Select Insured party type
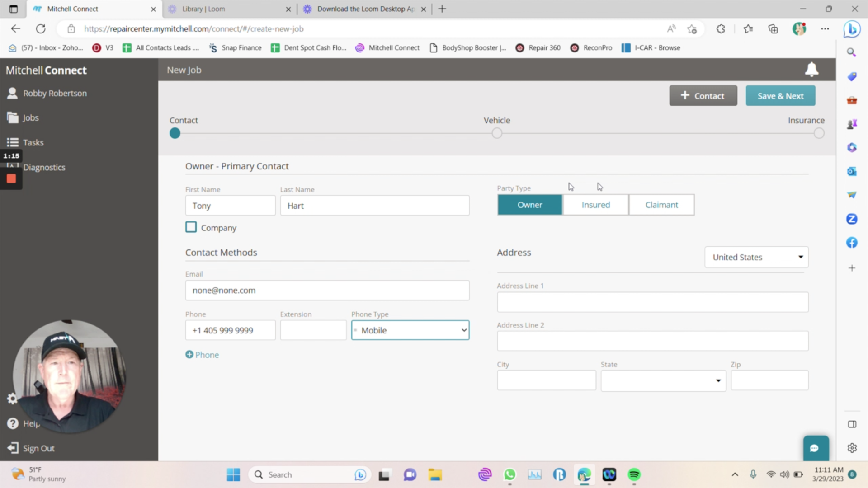The width and height of the screenshot is (868, 488). click(595, 205)
